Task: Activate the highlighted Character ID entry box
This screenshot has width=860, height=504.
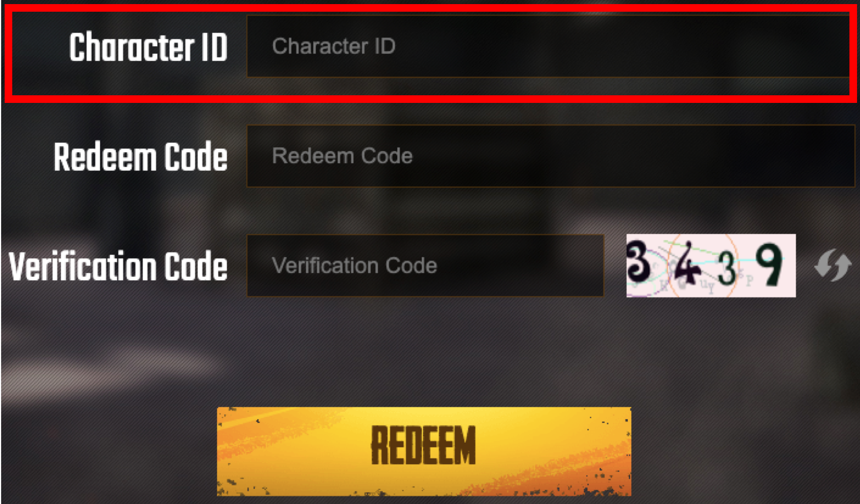Action: 548,46
